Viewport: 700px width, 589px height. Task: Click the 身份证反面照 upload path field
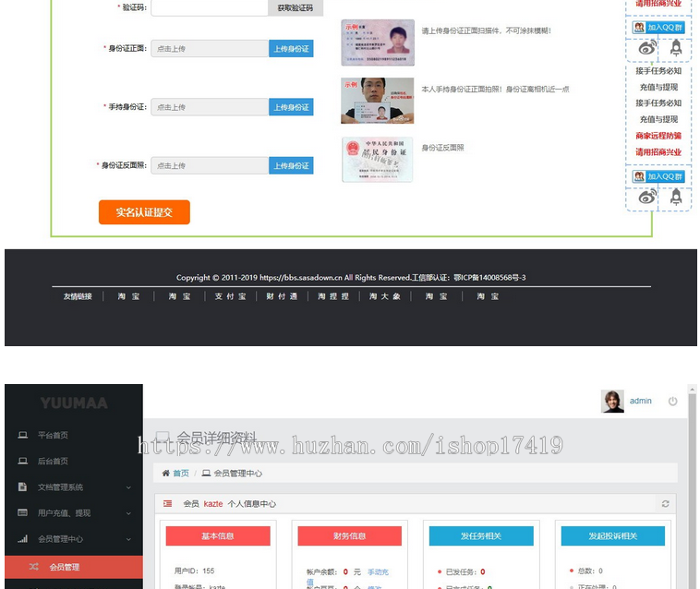pyautogui.click(x=210, y=165)
